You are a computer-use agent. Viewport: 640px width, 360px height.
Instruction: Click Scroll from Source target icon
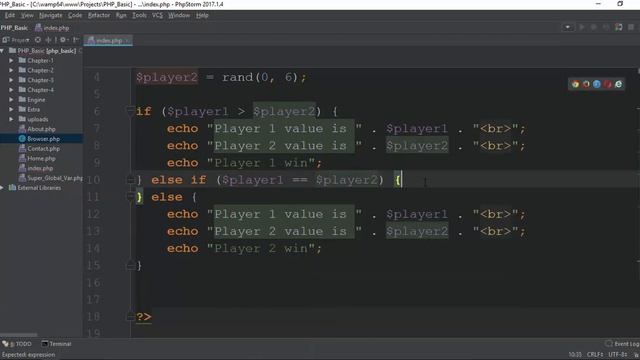(38, 40)
